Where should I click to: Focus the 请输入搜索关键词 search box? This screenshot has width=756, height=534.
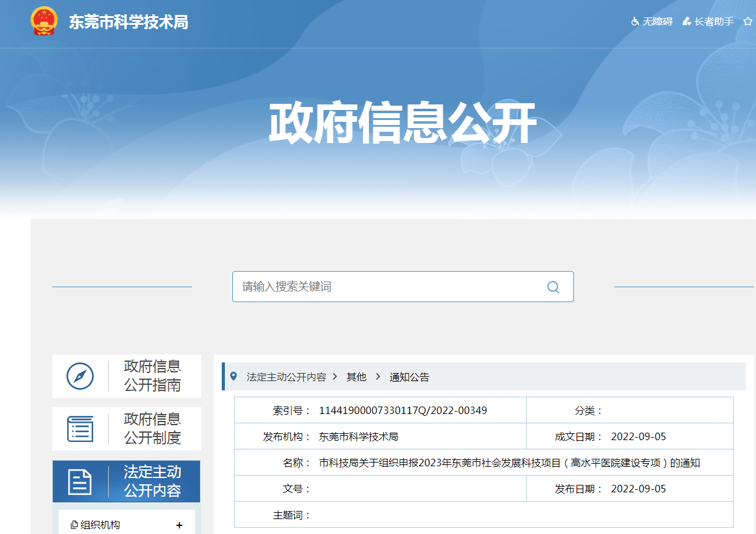388,287
